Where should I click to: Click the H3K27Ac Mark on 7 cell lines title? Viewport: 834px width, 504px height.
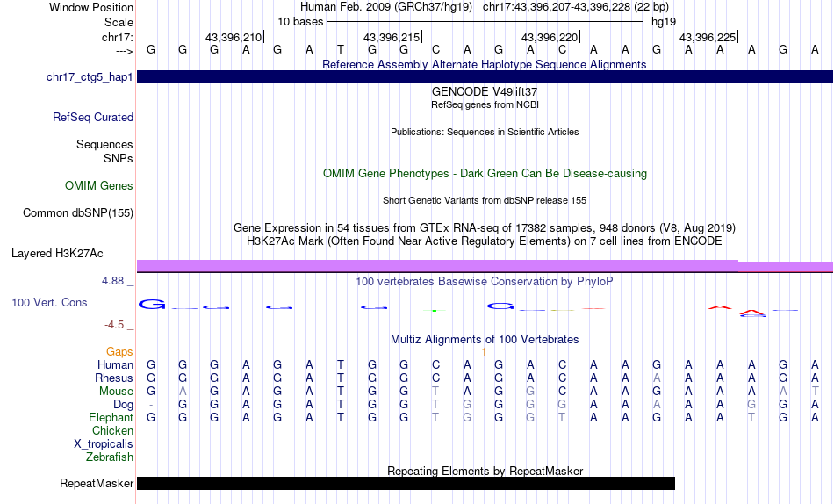(485, 241)
